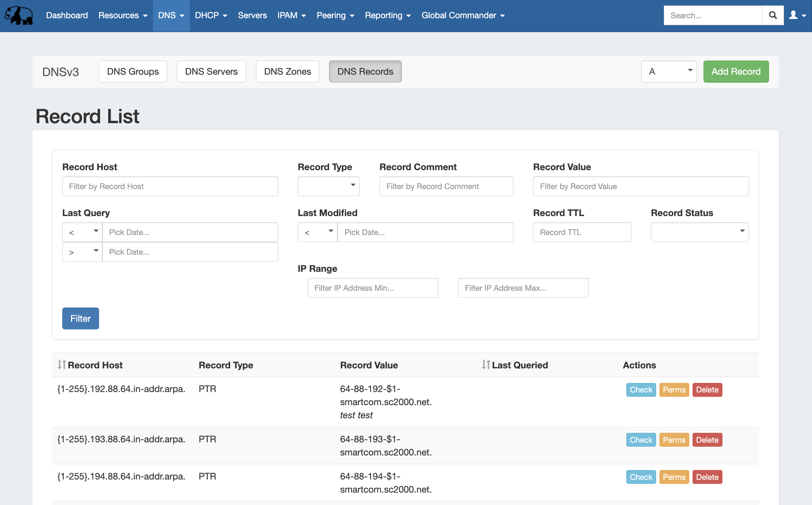
Task: Switch to the DNS Zones tab
Action: (x=287, y=71)
